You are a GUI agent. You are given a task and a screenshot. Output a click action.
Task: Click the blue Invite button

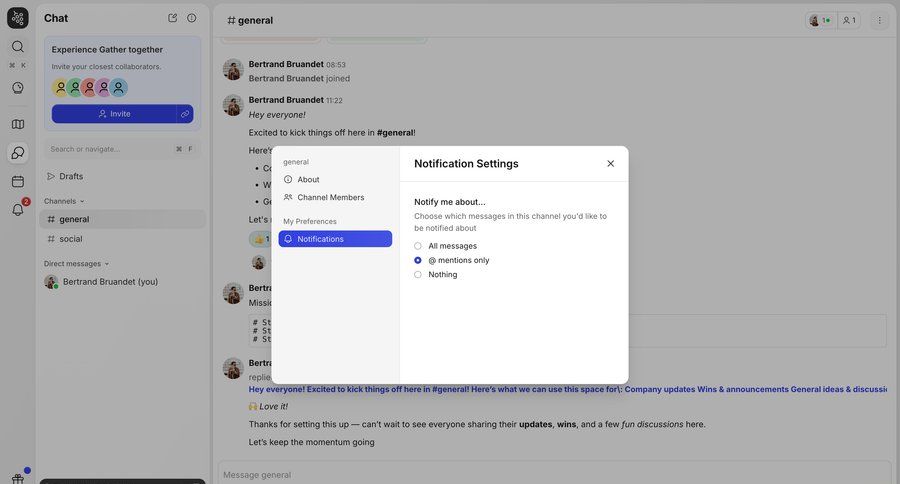coord(114,114)
